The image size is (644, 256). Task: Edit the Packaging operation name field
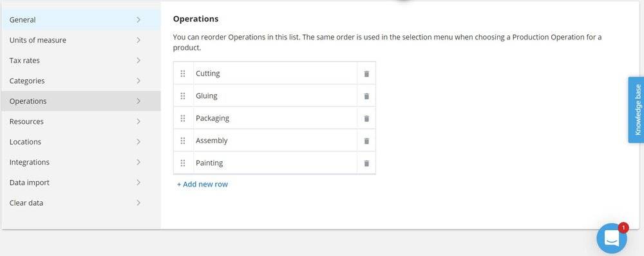(275, 118)
